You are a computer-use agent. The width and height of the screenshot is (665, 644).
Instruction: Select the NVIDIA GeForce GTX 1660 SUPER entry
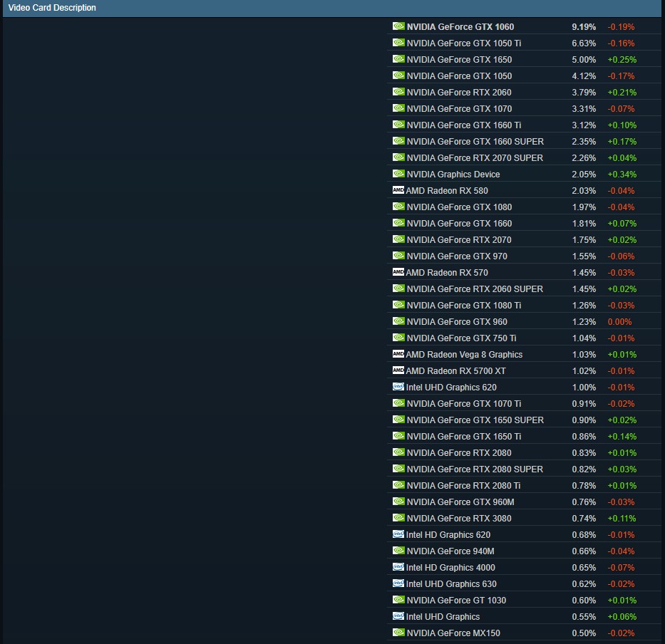tap(475, 142)
